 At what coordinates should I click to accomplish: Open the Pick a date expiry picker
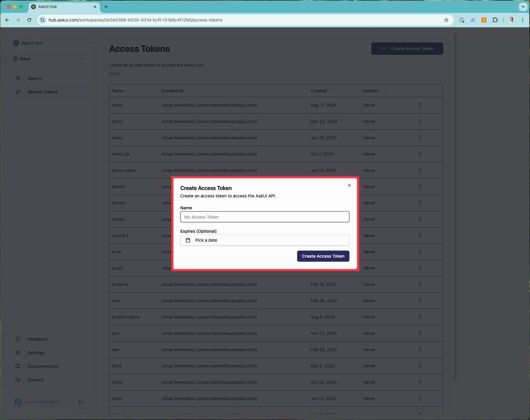point(265,240)
